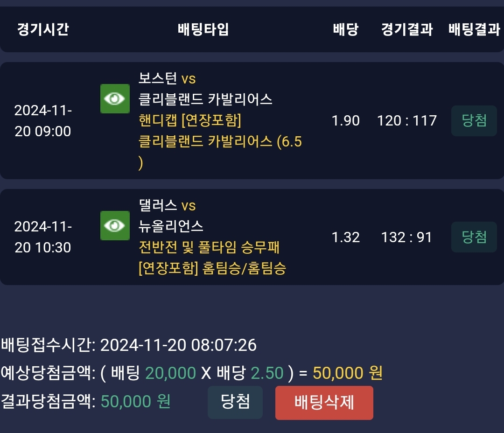Select the 120 : 117 game score
The width and height of the screenshot is (504, 433).
(407, 121)
